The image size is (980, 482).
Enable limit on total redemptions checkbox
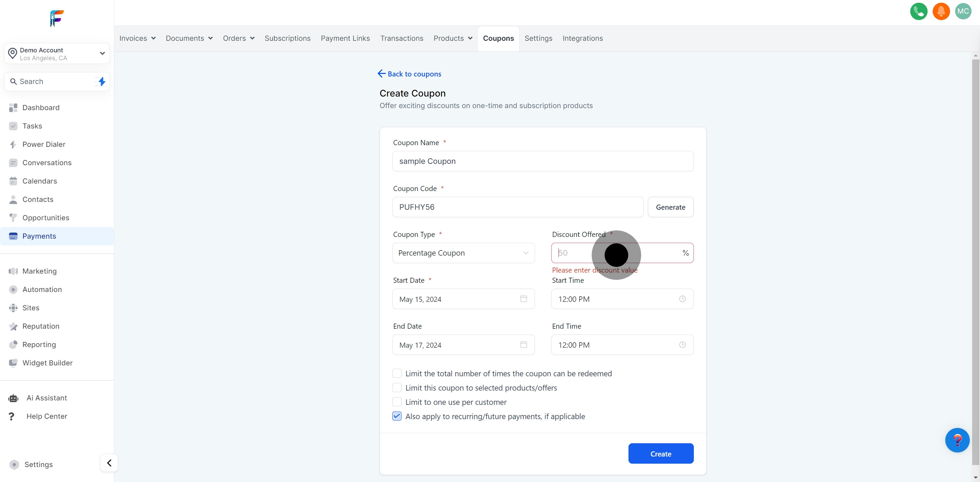pyautogui.click(x=397, y=373)
